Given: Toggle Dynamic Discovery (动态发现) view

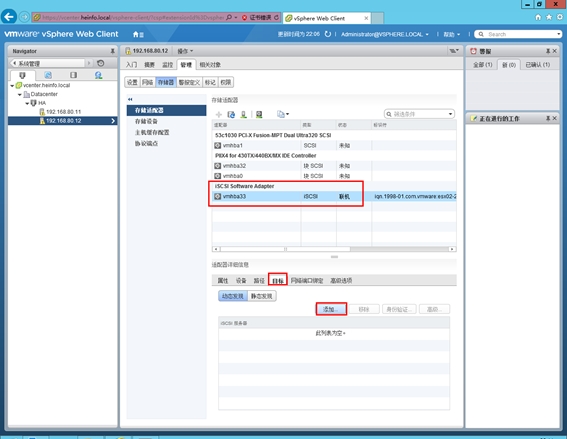Looking at the screenshot, I should click(233, 296).
